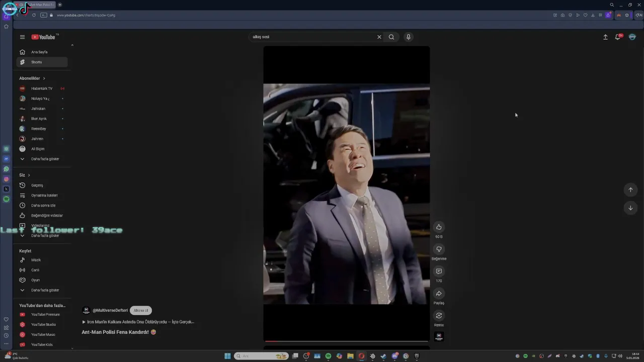Reload the page in the browser
Viewport: 644px width, 362px height.
(34, 15)
